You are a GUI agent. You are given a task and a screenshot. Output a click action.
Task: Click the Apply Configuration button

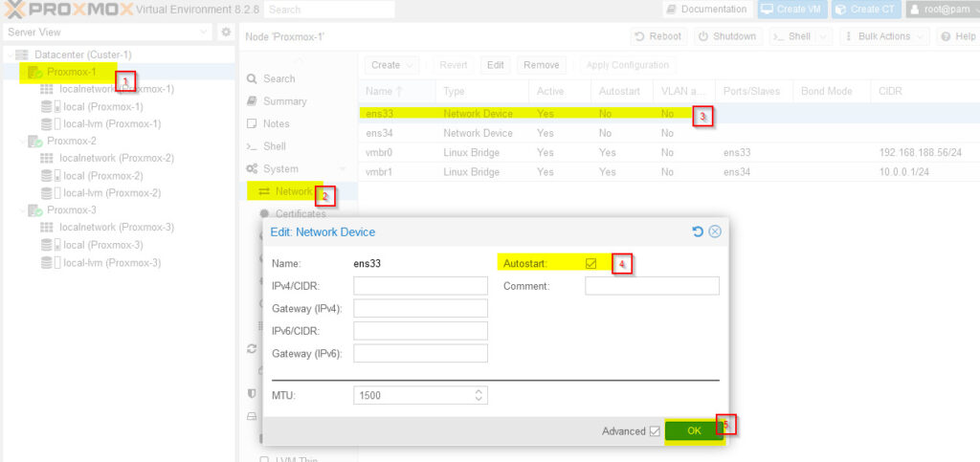628,65
